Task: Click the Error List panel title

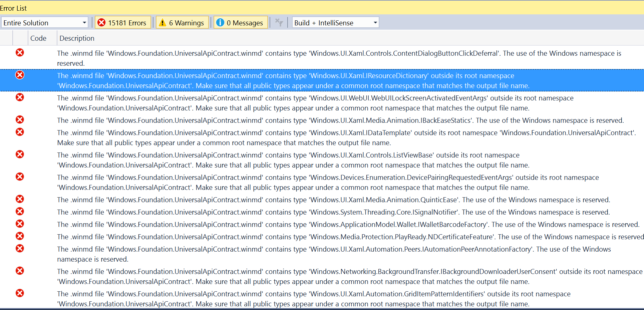Action: click(13, 8)
